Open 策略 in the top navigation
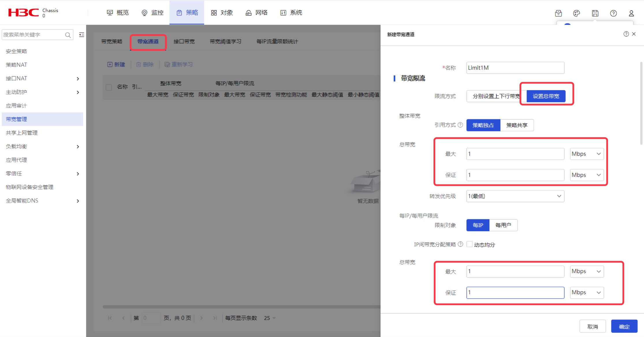Screen dimensions: 644x337 point(187,12)
